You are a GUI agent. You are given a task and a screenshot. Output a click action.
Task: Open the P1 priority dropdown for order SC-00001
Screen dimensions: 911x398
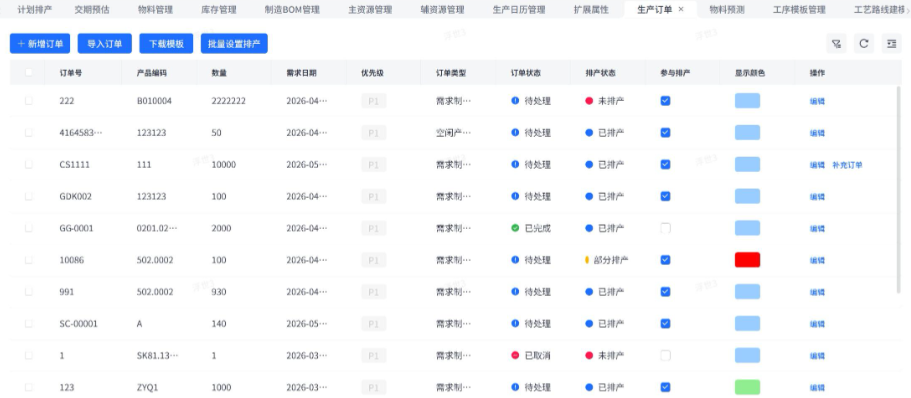click(x=374, y=324)
